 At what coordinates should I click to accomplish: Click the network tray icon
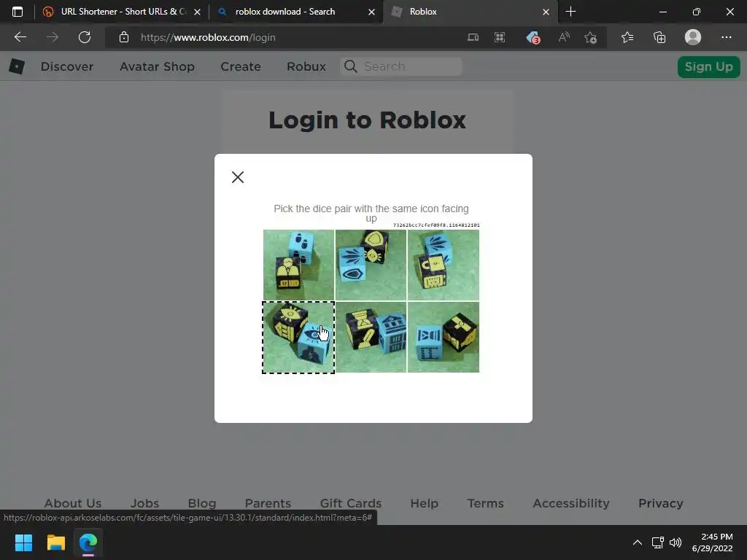click(658, 542)
